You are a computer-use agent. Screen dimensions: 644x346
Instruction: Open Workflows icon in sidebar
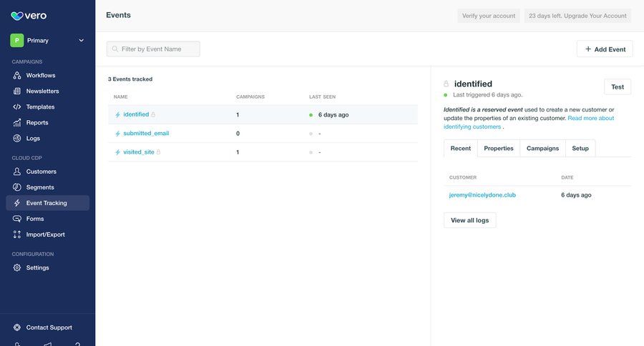[x=17, y=75]
